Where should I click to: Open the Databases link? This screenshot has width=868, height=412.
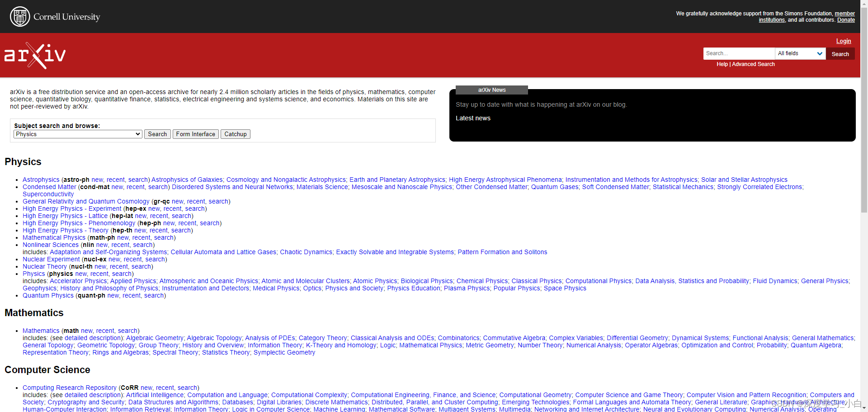pos(238,402)
